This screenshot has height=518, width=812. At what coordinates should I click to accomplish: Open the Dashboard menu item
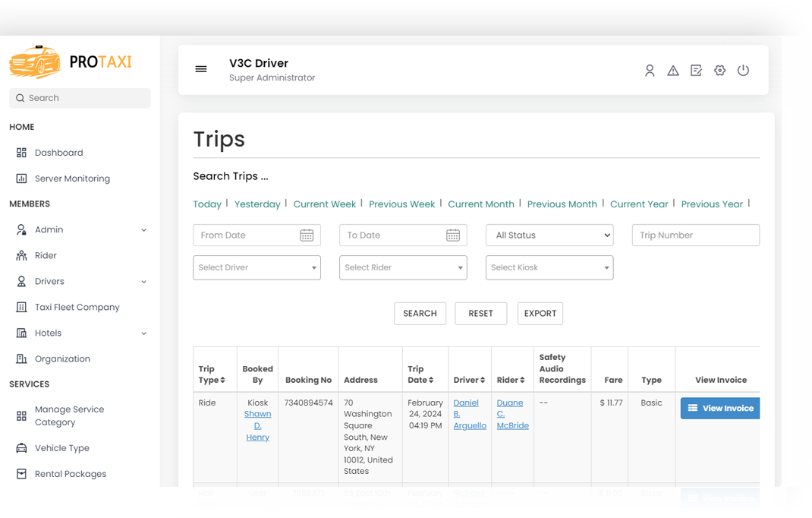pyautogui.click(x=58, y=152)
